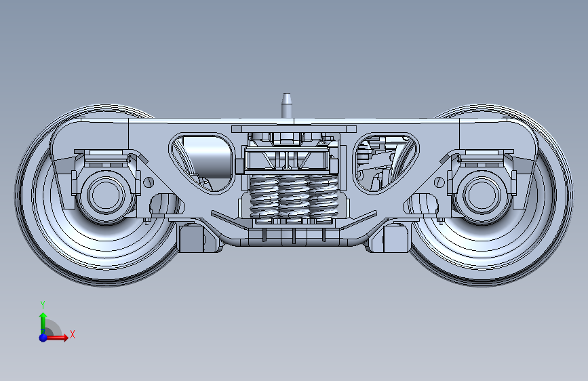Click the right triangular side frame opening
Image resolution: width=588 pixels, height=381 pixels.
[387, 163]
